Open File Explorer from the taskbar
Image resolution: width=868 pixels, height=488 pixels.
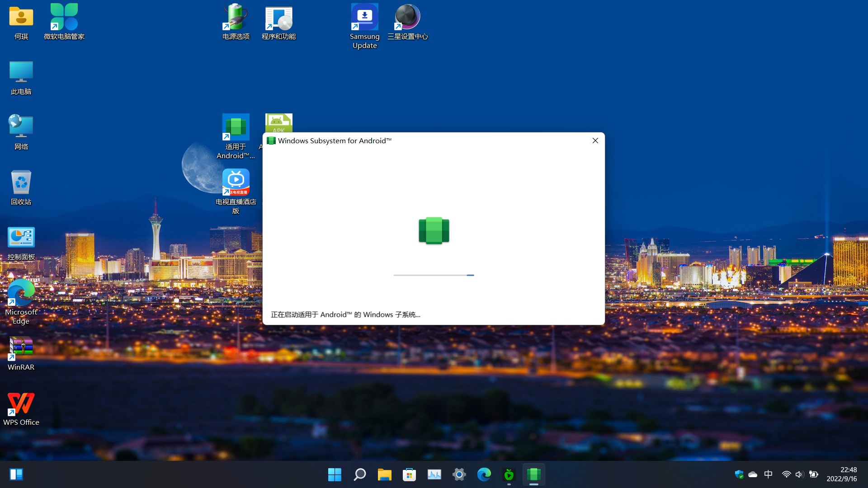pos(384,474)
